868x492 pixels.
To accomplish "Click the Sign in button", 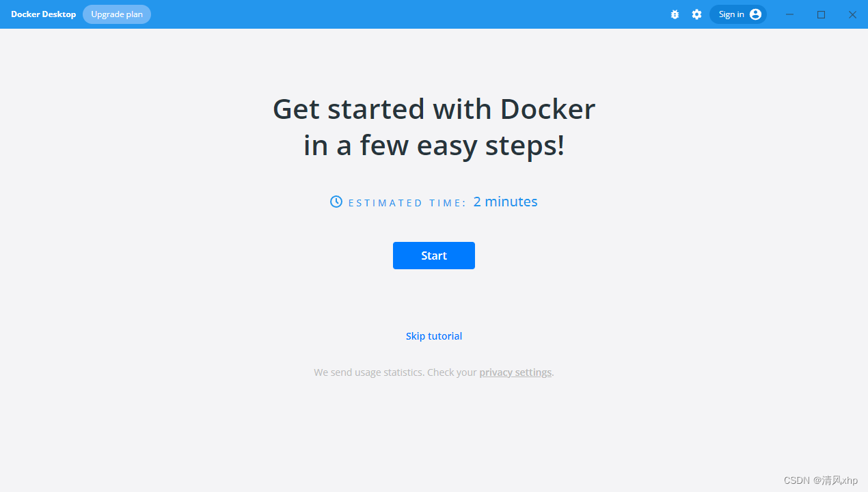I will click(x=738, y=14).
